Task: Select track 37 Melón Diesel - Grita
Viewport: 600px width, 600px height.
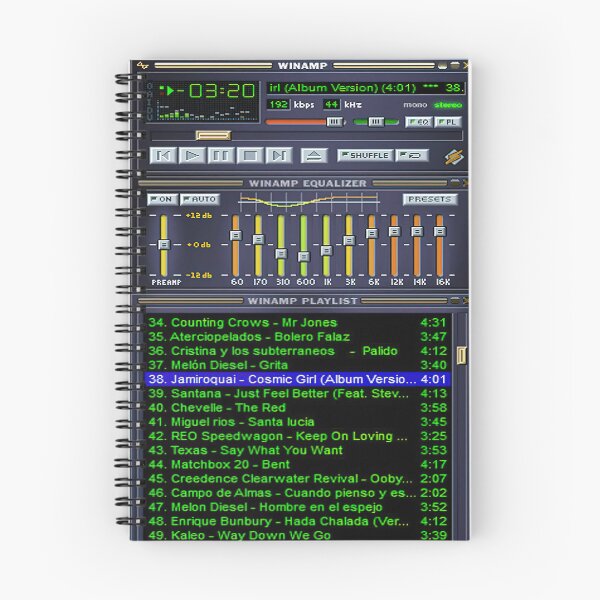Action: click(298, 365)
